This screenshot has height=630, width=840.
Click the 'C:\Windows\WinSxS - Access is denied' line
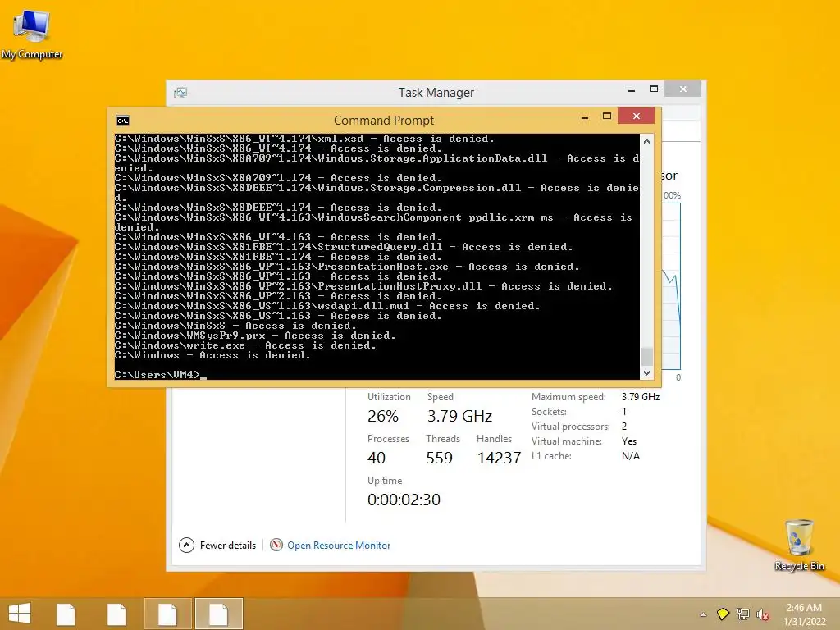235,326
